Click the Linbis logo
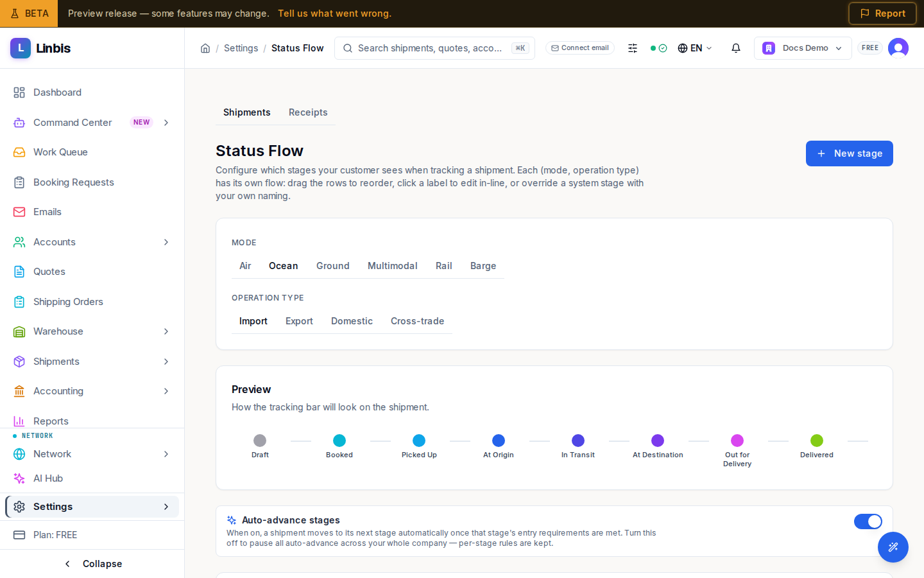 click(x=40, y=48)
